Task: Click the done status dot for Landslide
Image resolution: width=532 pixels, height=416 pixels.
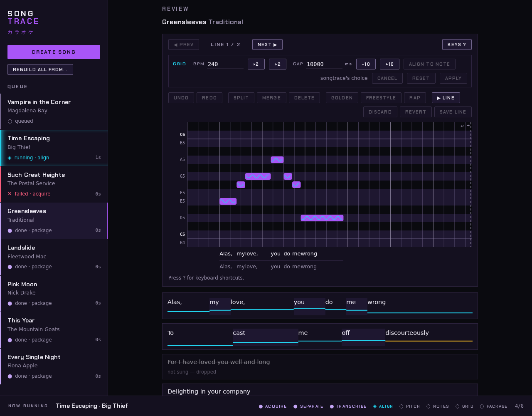Action: [10, 267]
